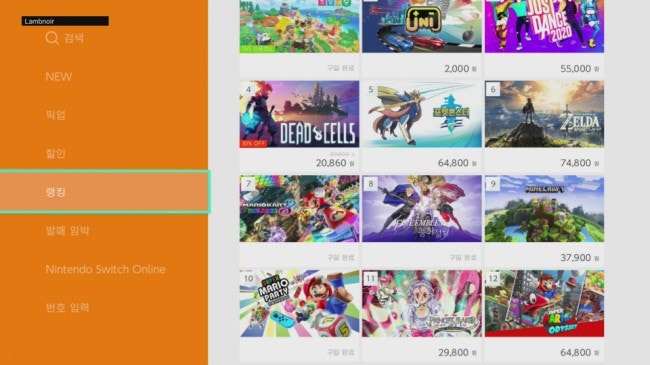This screenshot has height=365, width=650.
Task: Open the Nintendo Switch Online section
Action: (x=105, y=269)
